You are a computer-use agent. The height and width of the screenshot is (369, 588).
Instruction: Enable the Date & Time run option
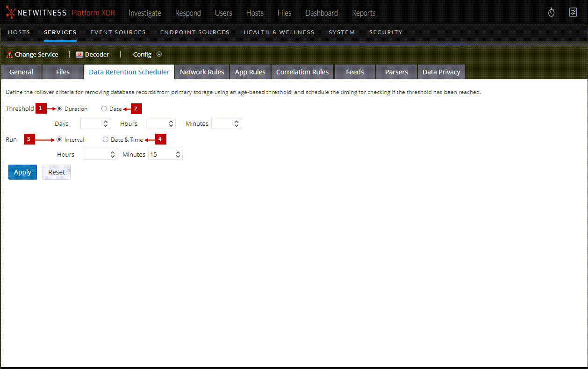(x=106, y=139)
